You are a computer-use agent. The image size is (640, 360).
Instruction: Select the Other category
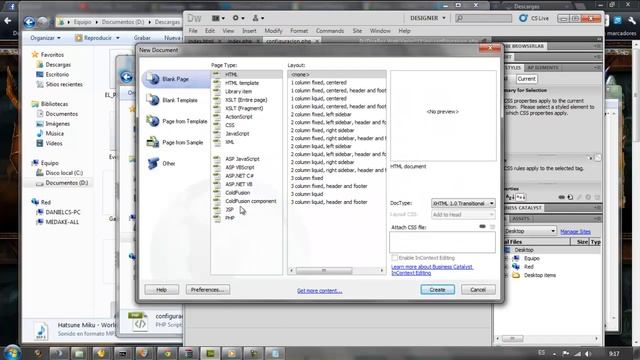[162, 163]
